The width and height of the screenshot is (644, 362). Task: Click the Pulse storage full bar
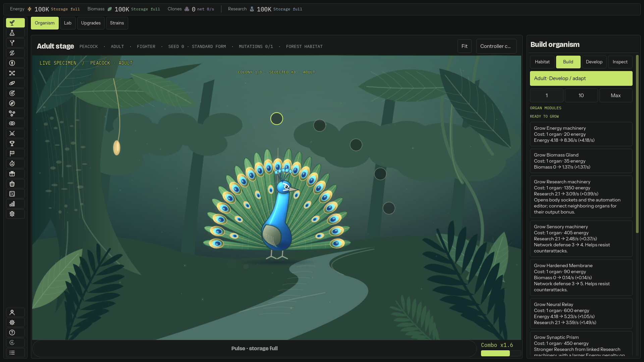[x=254, y=349]
